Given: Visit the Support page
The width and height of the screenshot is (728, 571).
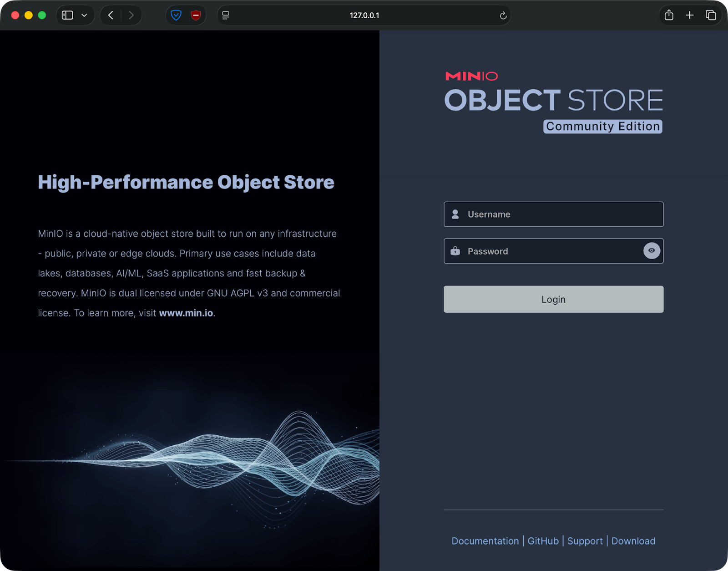Looking at the screenshot, I should pos(585,541).
